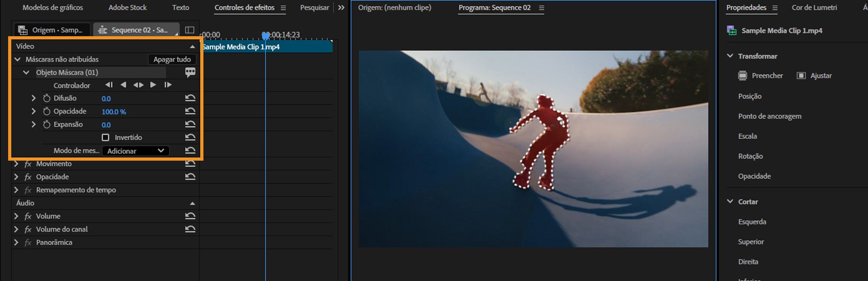Reset the Expansão parameter
The width and height of the screenshot is (868, 281).
click(190, 124)
